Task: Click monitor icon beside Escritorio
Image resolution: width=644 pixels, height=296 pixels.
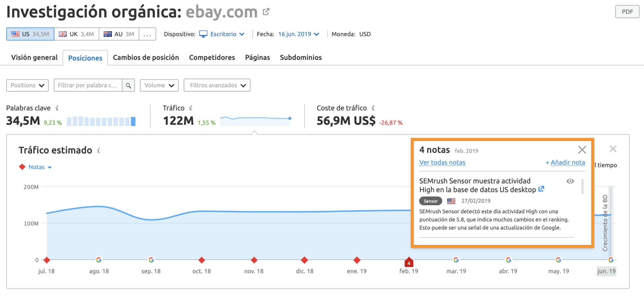Action: (x=203, y=34)
